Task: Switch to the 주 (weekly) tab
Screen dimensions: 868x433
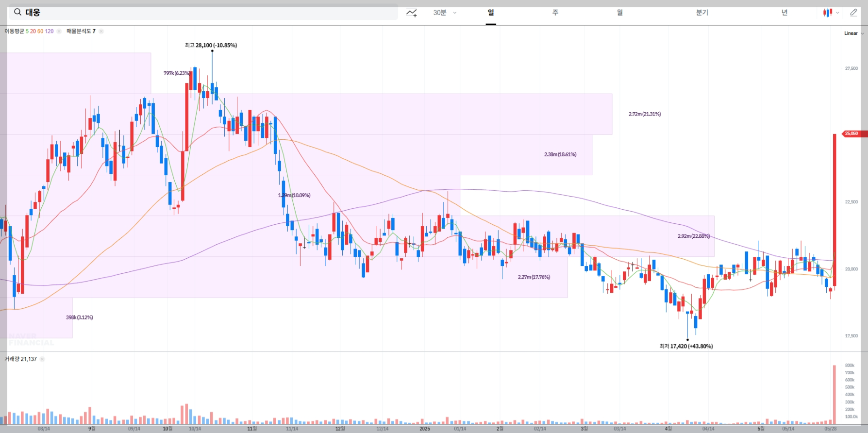Action: click(555, 13)
